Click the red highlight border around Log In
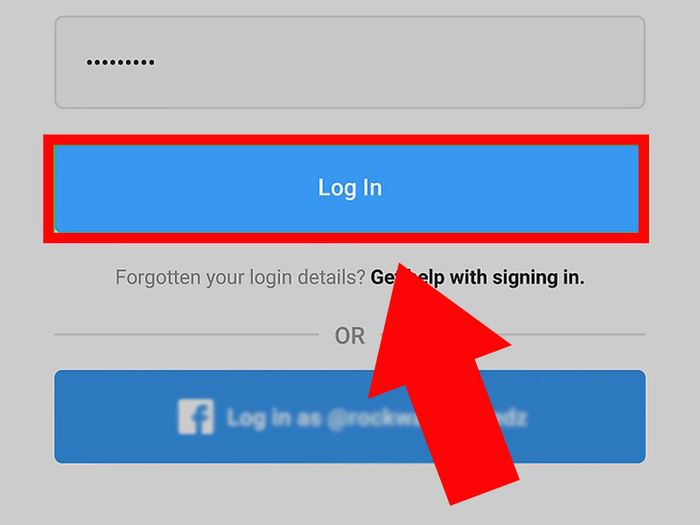Image resolution: width=700 pixels, height=525 pixels. (346, 140)
